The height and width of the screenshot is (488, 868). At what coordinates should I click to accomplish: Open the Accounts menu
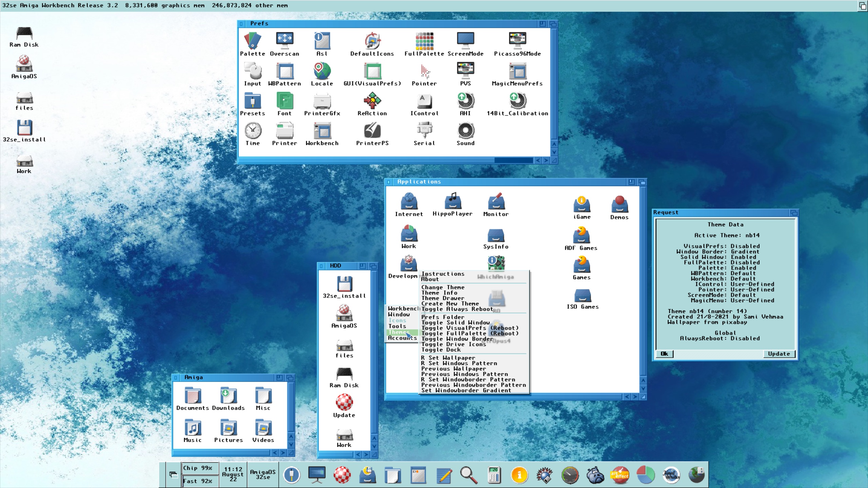[x=402, y=338]
